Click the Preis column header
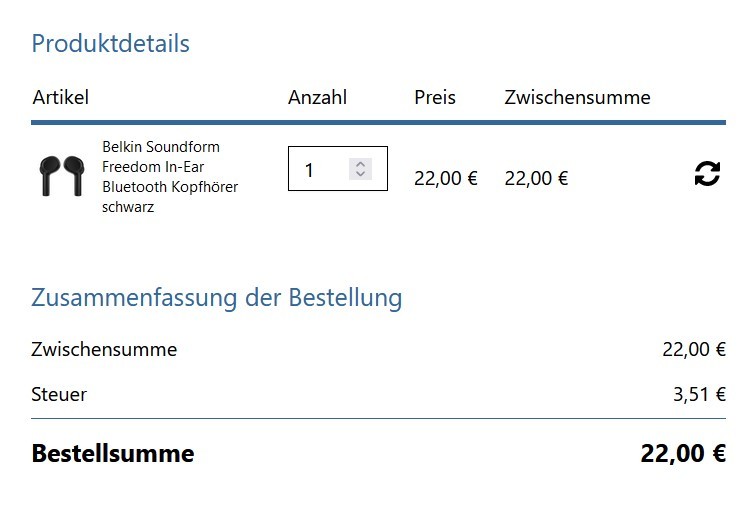The width and height of the screenshot is (756, 512). click(435, 97)
